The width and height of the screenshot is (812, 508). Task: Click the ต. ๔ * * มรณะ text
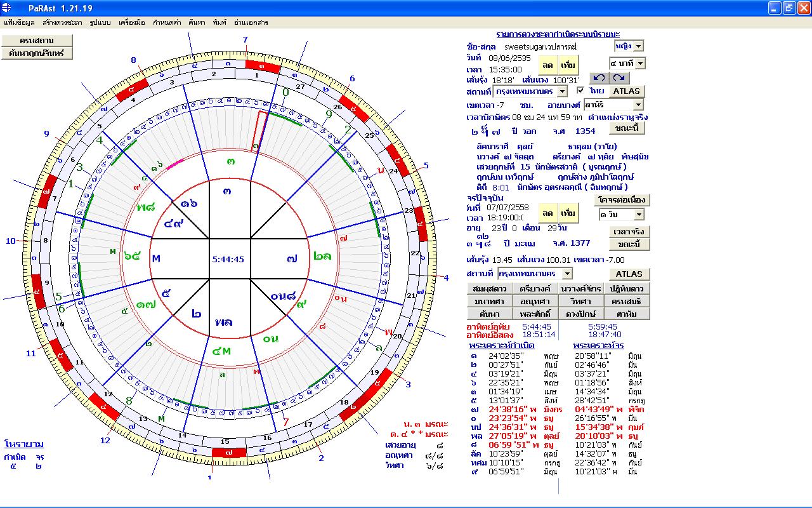[419, 434]
